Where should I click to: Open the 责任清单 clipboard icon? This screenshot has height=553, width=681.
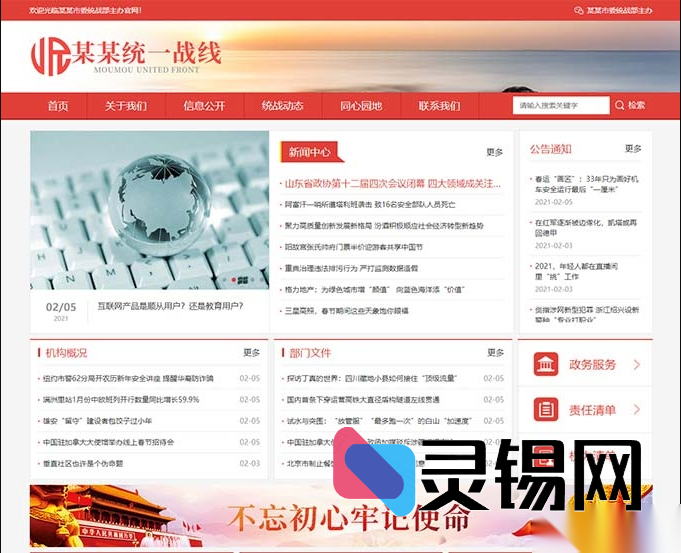pos(545,409)
